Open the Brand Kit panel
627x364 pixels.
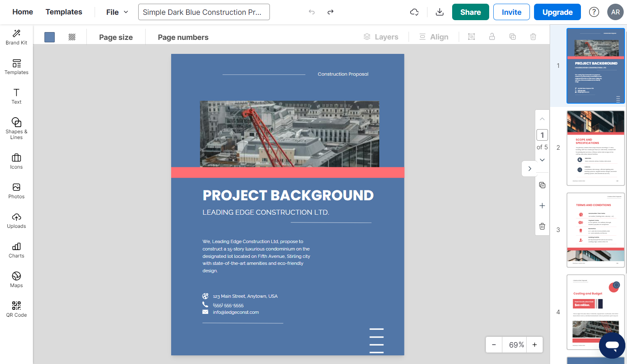click(x=16, y=37)
